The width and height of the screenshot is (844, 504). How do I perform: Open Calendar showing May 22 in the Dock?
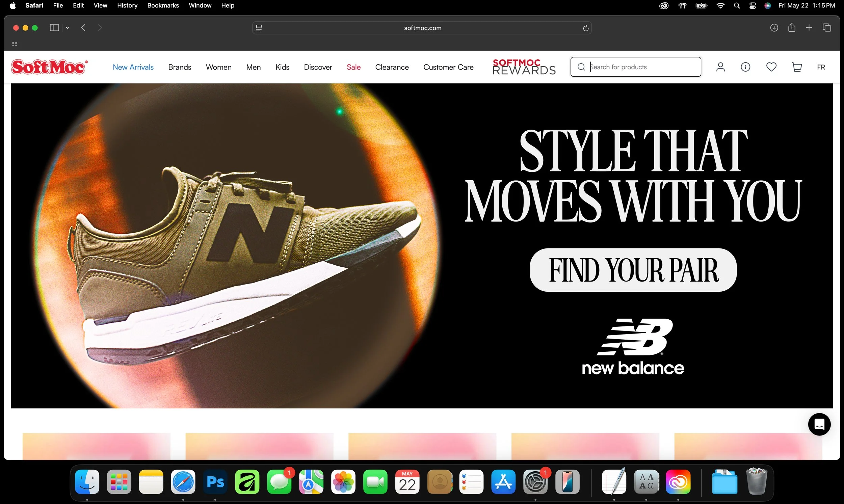[x=407, y=482]
